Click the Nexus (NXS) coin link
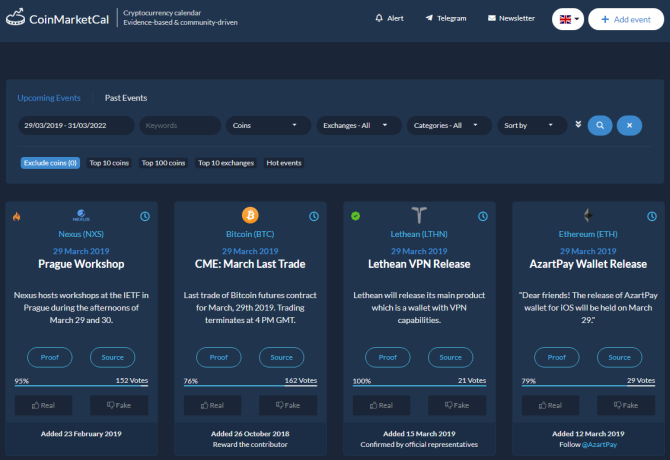 81,234
